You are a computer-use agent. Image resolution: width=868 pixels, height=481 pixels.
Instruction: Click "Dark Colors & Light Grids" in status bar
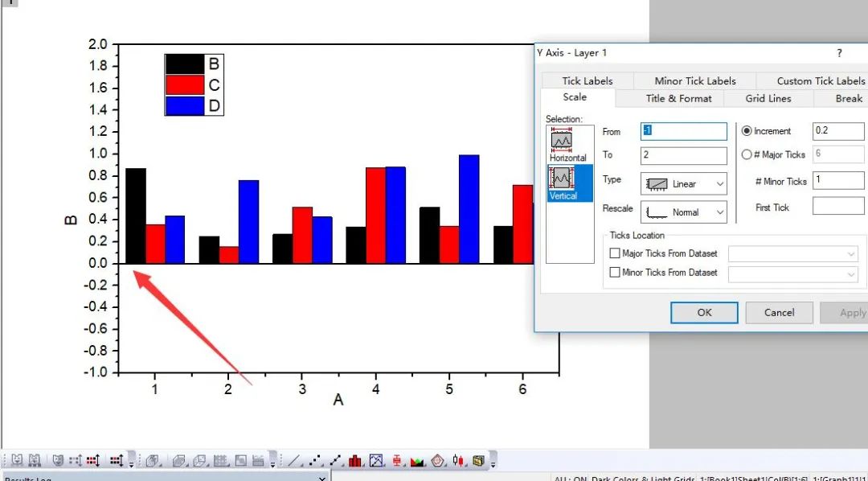pyautogui.click(x=642, y=479)
